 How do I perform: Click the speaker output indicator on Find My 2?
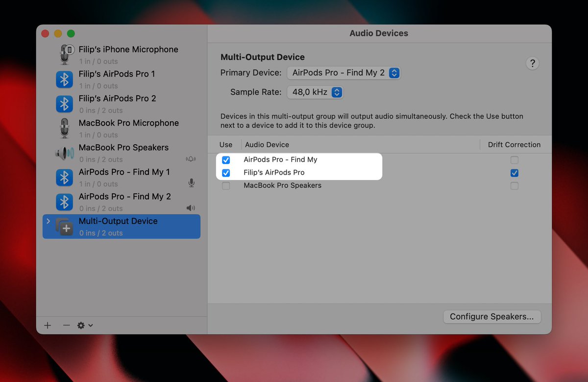[x=191, y=208]
